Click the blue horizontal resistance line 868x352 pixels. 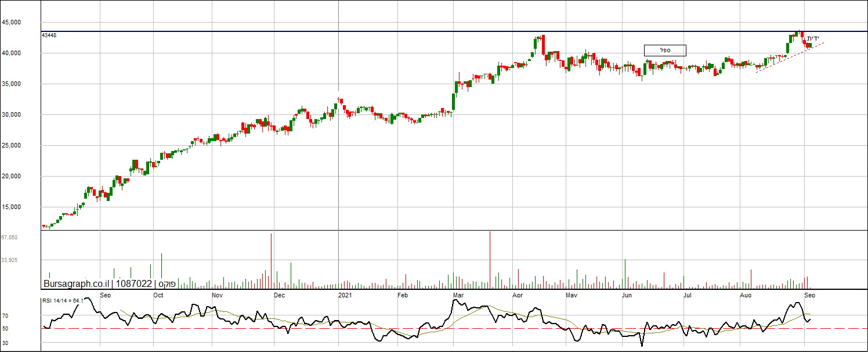(406, 31)
